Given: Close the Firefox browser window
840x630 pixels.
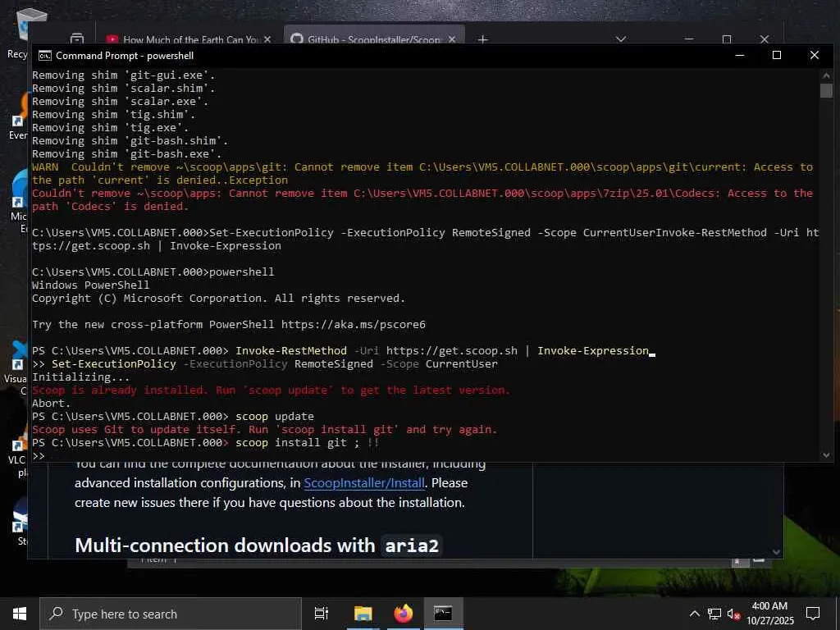Looking at the screenshot, I should 765,39.
